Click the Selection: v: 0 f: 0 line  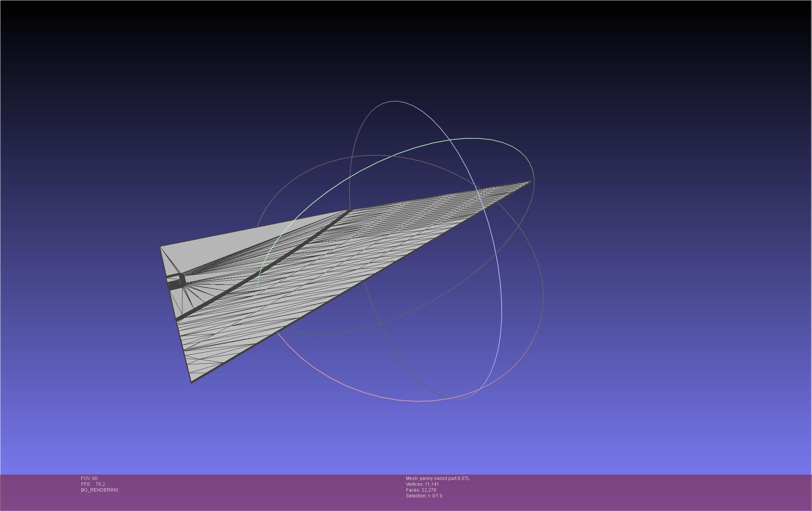(x=424, y=496)
